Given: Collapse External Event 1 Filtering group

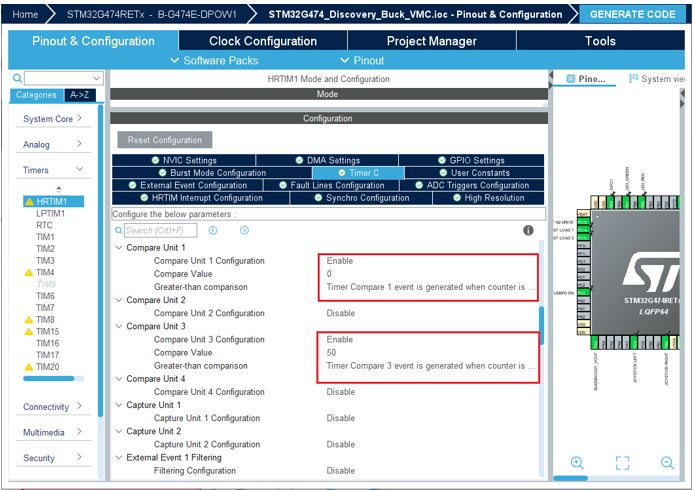Looking at the screenshot, I should click(119, 458).
